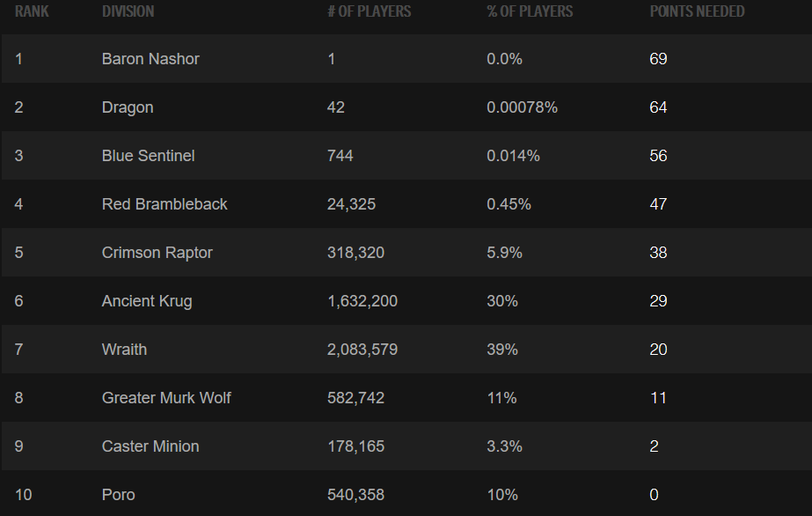Screen dimensions: 812x516
Task: Select the 1,632,200 player count cell
Action: 362,301
